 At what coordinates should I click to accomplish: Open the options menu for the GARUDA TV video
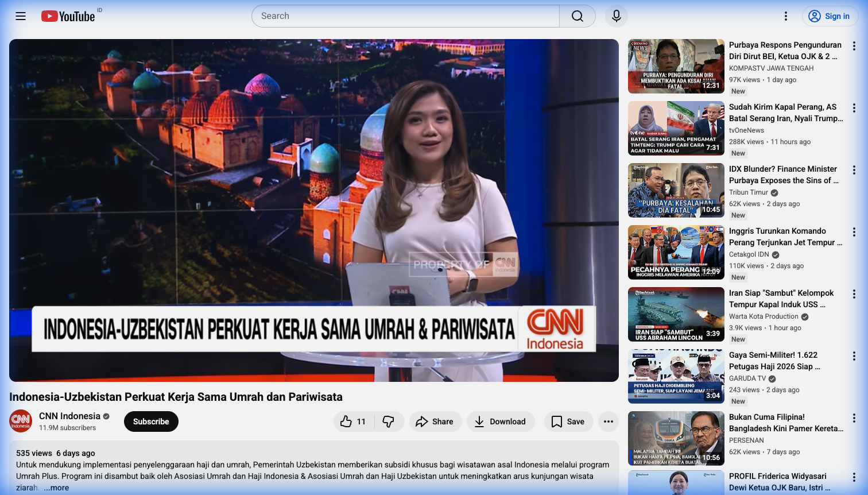click(x=854, y=355)
